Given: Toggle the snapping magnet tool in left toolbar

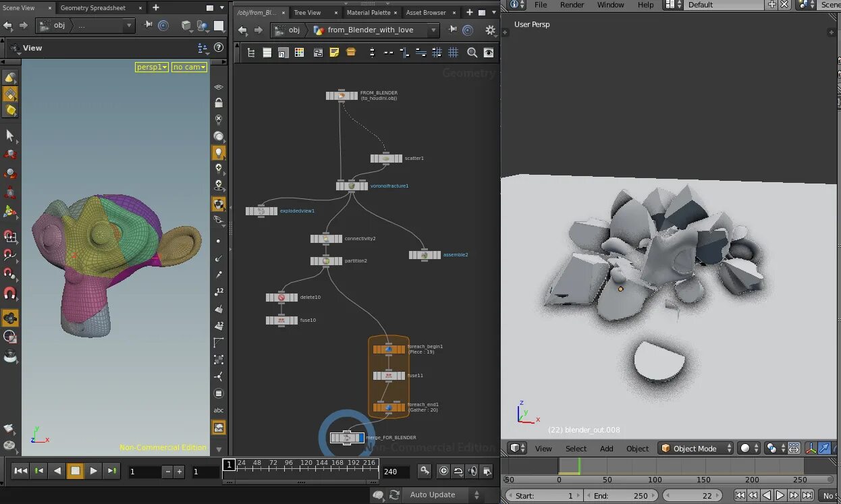Looking at the screenshot, I should (10, 294).
